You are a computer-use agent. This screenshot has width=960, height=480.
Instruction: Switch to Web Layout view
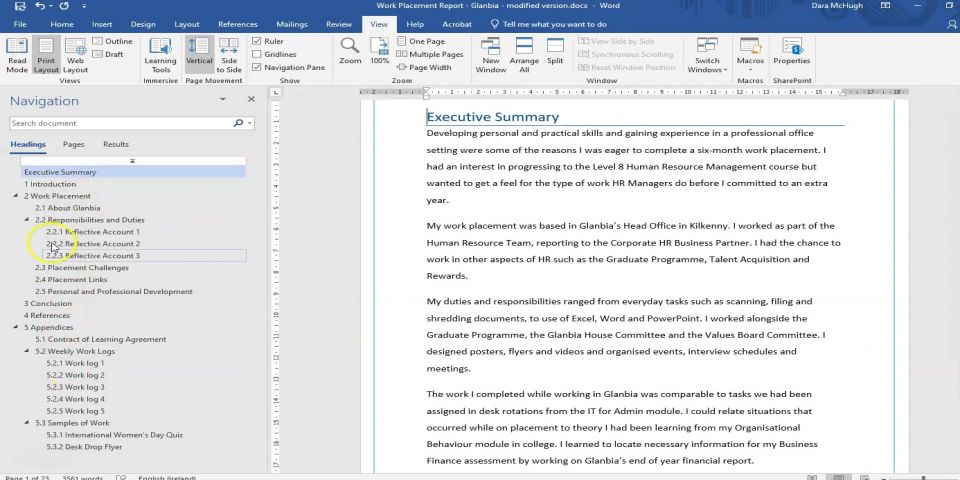pyautogui.click(x=75, y=56)
